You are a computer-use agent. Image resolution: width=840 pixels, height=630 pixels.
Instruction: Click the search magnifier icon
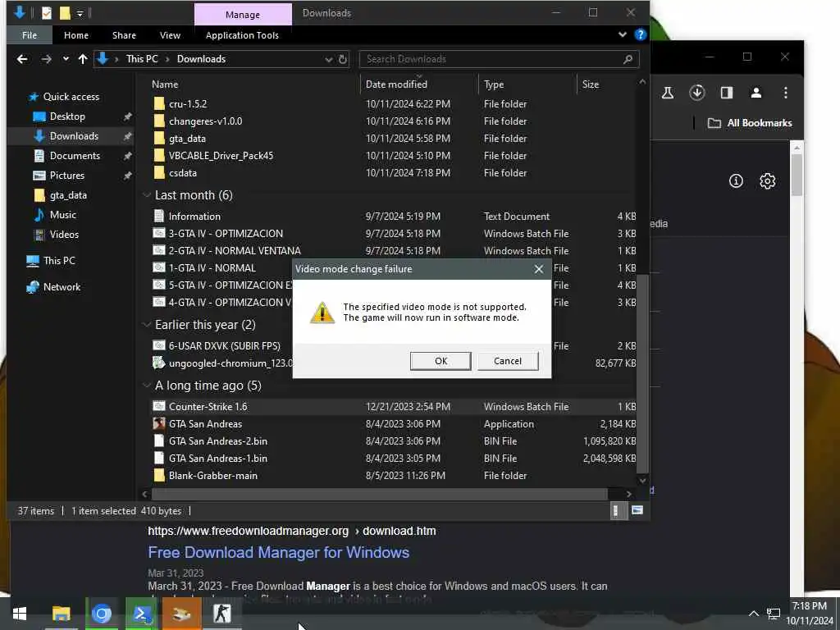point(628,59)
